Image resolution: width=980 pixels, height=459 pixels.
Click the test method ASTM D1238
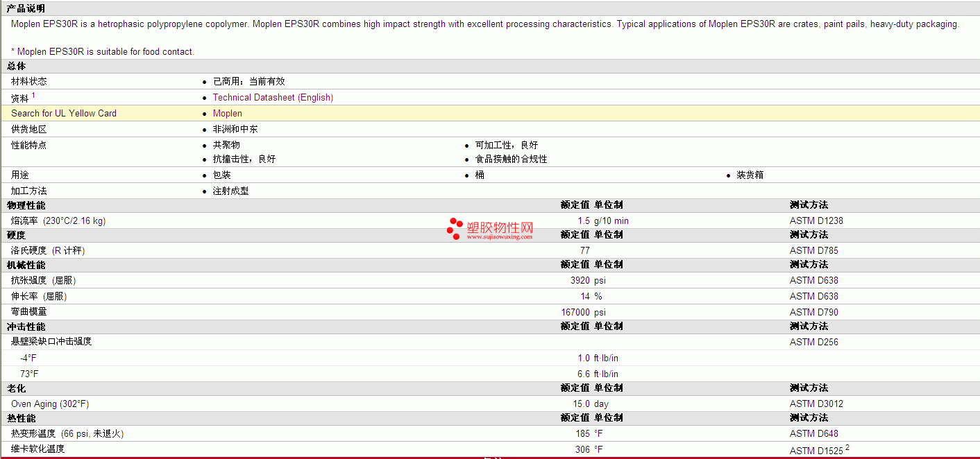click(x=816, y=221)
